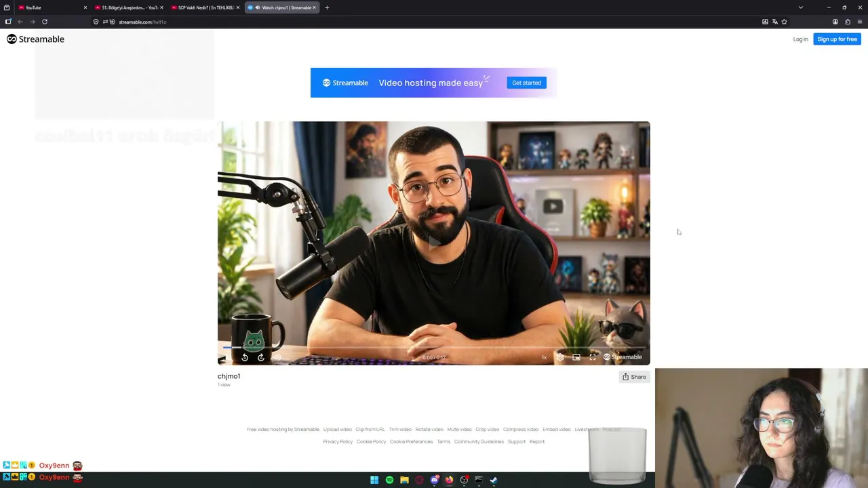Open the Trim video link
The width and height of the screenshot is (868, 488).
tap(400, 430)
